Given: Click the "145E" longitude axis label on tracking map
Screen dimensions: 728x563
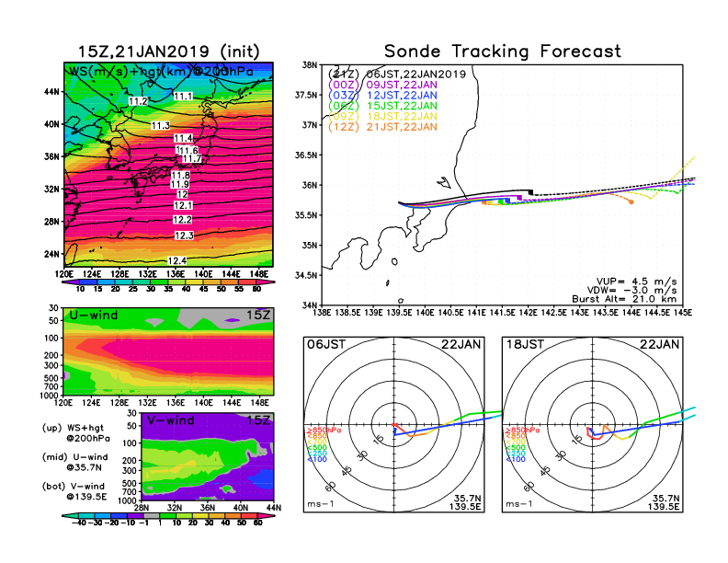Looking at the screenshot, I should click(x=682, y=313).
